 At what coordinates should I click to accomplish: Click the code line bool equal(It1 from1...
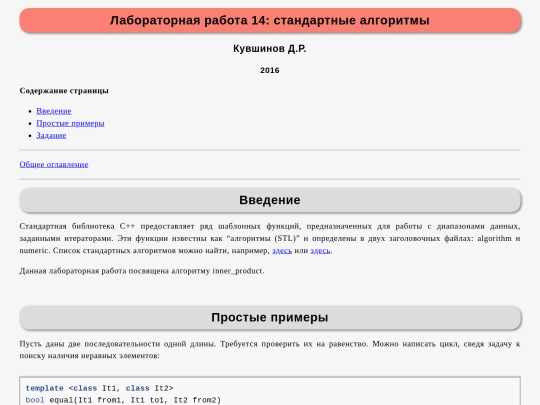pos(123,400)
